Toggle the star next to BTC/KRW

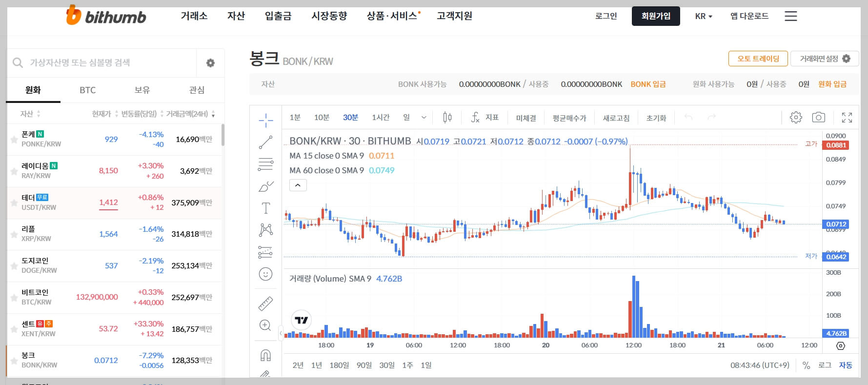(x=14, y=297)
